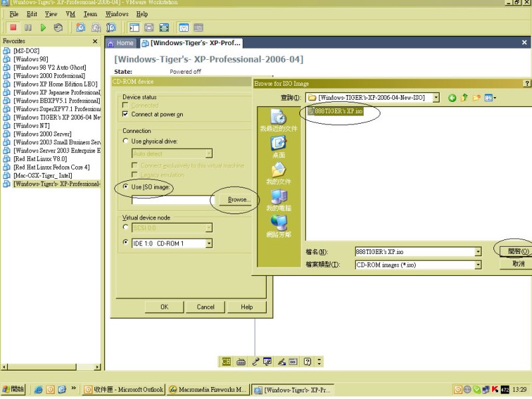
Task: Open My Computer in places bar
Action: pos(279,200)
